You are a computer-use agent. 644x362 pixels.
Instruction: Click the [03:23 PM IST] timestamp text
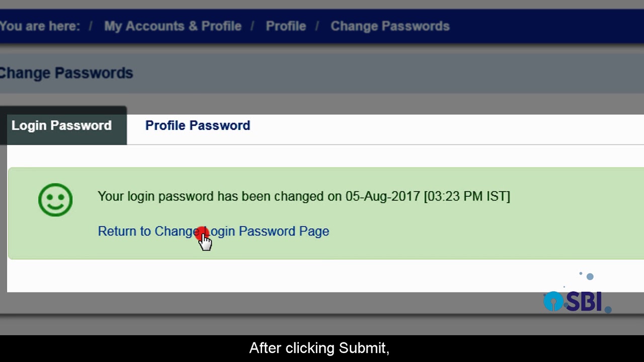click(467, 196)
